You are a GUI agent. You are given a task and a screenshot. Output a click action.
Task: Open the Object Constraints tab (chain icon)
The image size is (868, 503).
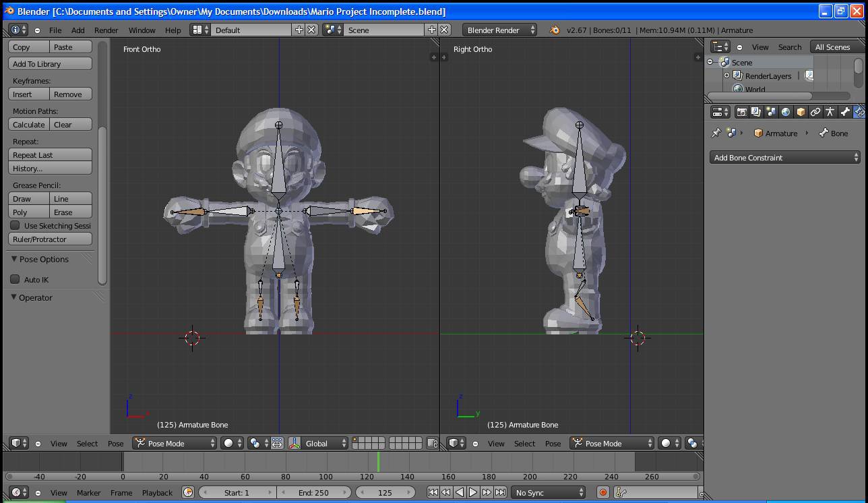[815, 112]
